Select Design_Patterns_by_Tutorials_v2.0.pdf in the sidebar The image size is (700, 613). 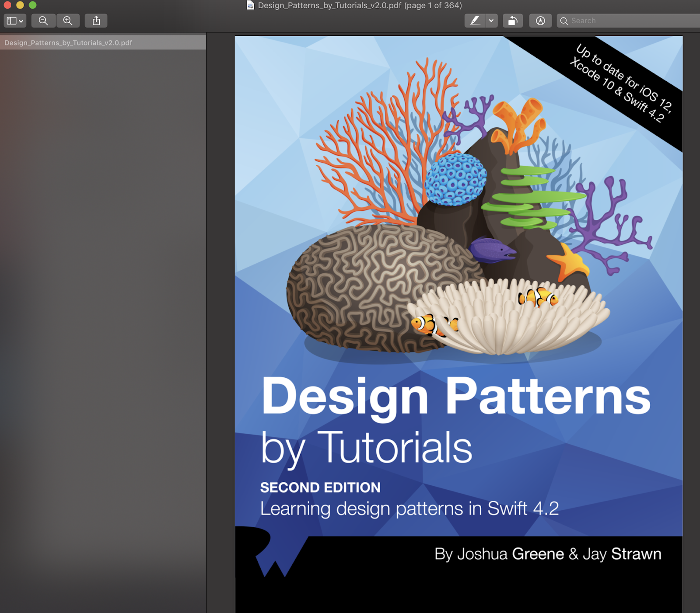103,42
